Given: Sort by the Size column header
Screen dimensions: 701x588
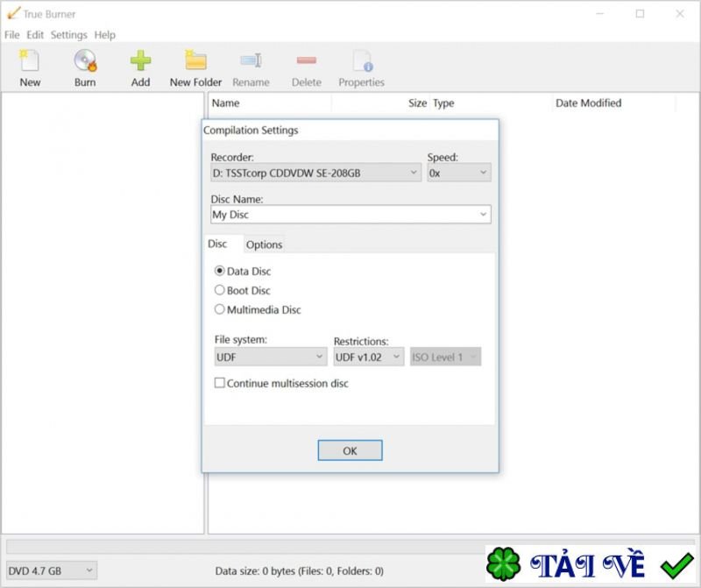Looking at the screenshot, I should 380,103.
